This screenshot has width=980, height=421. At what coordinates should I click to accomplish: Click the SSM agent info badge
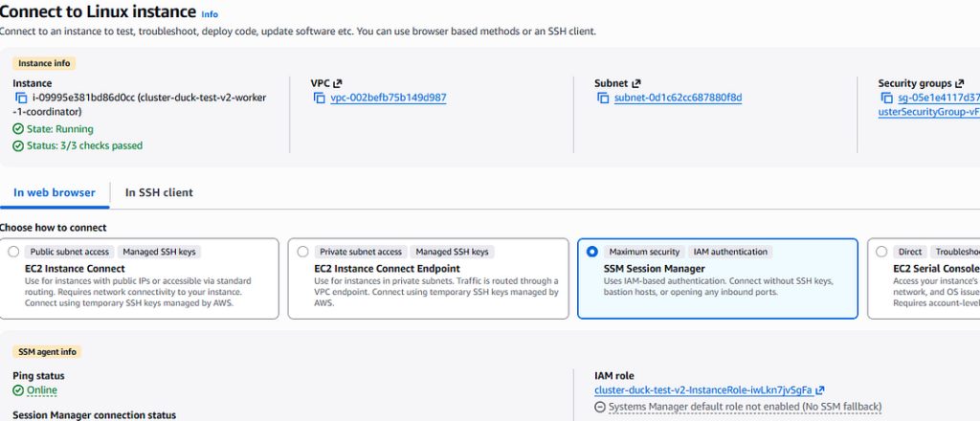tap(47, 352)
